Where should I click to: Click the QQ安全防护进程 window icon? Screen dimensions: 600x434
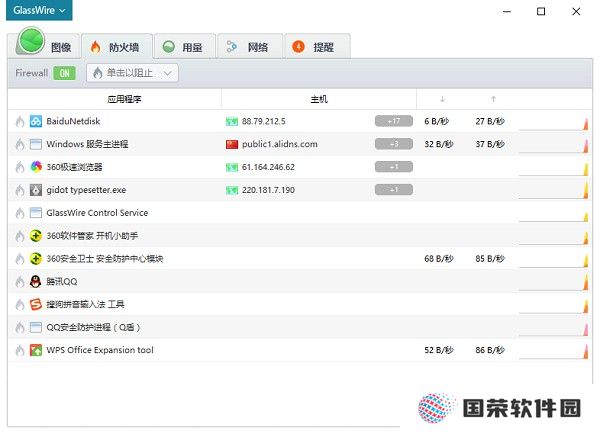click(x=36, y=327)
